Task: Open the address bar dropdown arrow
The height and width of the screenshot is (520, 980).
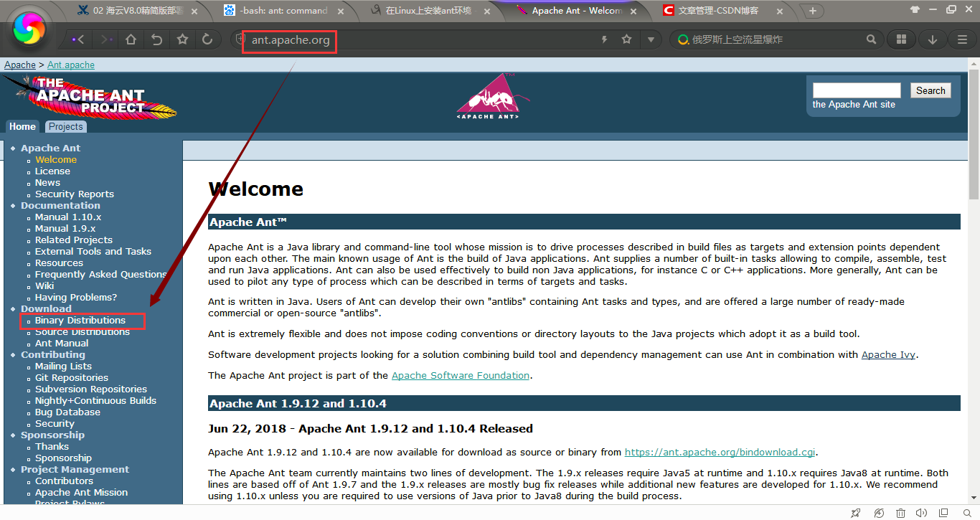Action: [651, 39]
